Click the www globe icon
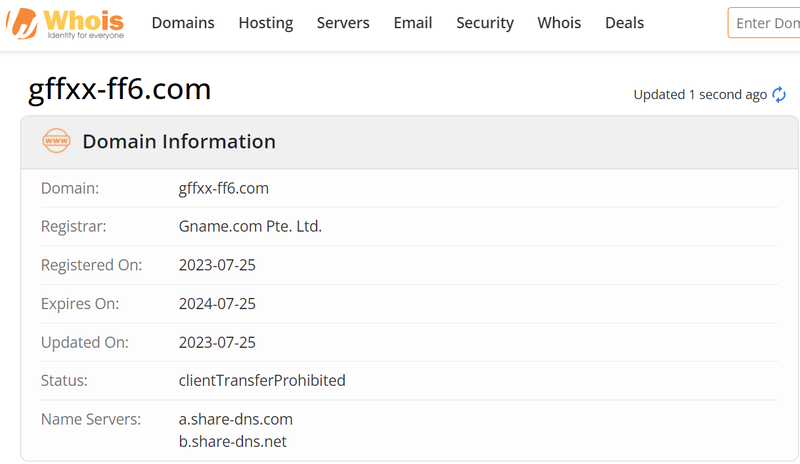The height and width of the screenshot is (464, 800). [56, 142]
